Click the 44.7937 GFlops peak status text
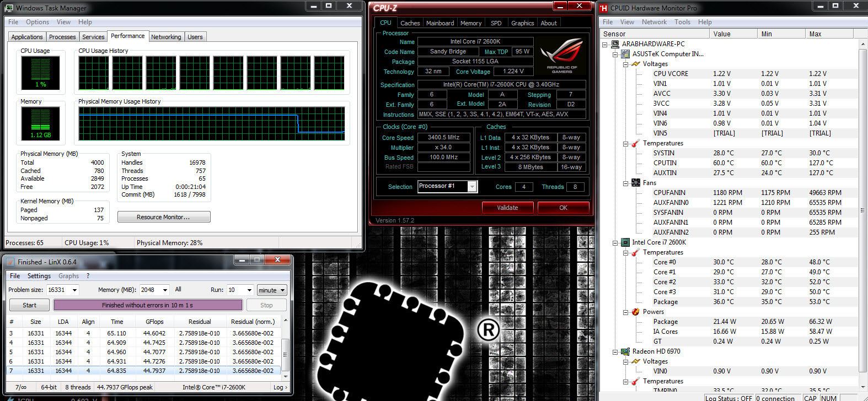 pos(125,387)
